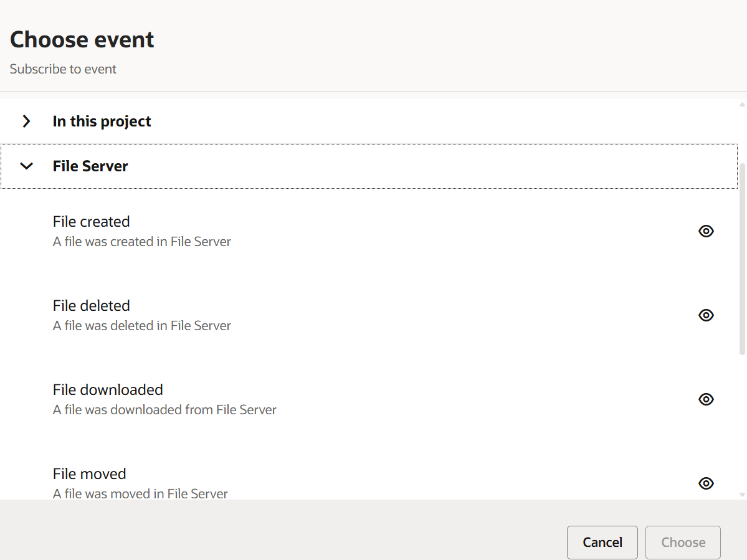The width and height of the screenshot is (747, 560).
Task: Click the eye icon beside File deleted
Action: pyautogui.click(x=706, y=315)
